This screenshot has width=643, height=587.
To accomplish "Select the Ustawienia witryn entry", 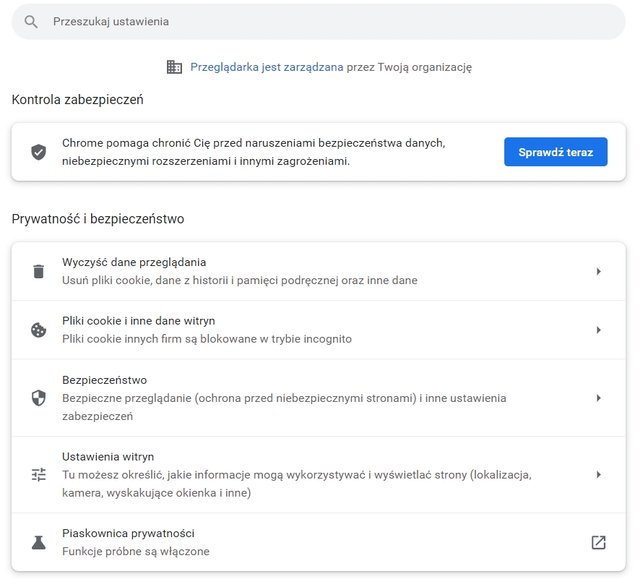I will pyautogui.click(x=319, y=475).
